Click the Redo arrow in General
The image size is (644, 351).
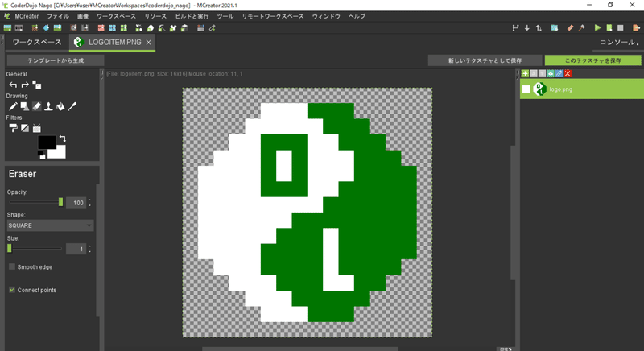25,85
